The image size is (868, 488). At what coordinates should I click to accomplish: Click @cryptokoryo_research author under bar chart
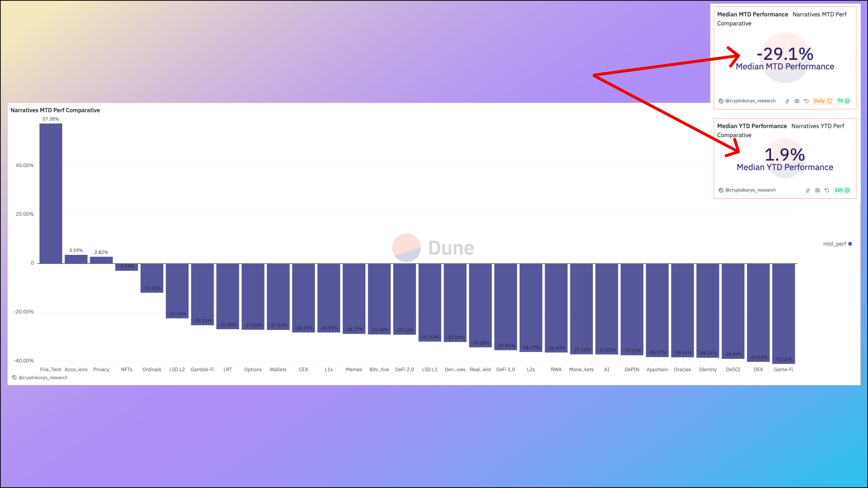coord(43,378)
